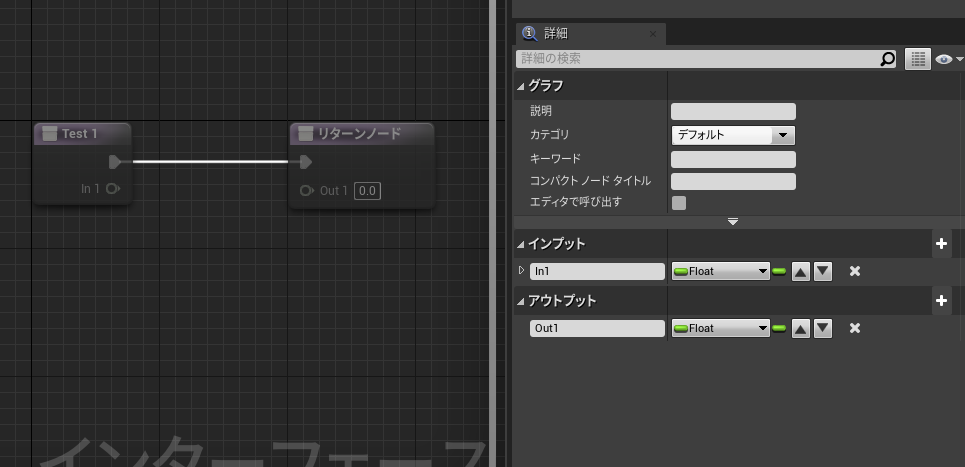Image resolution: width=965 pixels, height=467 pixels.
Task: Click the 詳細の検索 search field
Action: [x=698, y=59]
